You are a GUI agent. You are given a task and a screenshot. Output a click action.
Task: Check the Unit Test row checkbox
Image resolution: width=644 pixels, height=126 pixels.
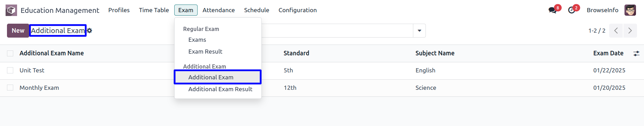tap(10, 70)
